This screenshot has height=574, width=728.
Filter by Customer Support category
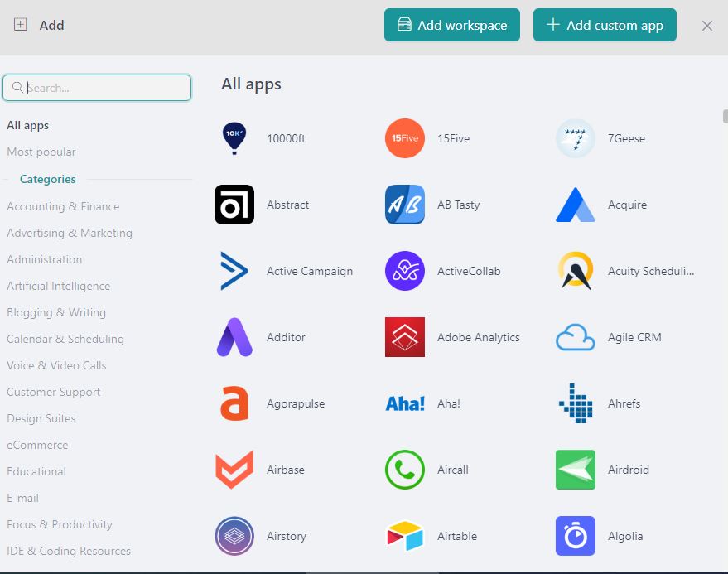(54, 392)
